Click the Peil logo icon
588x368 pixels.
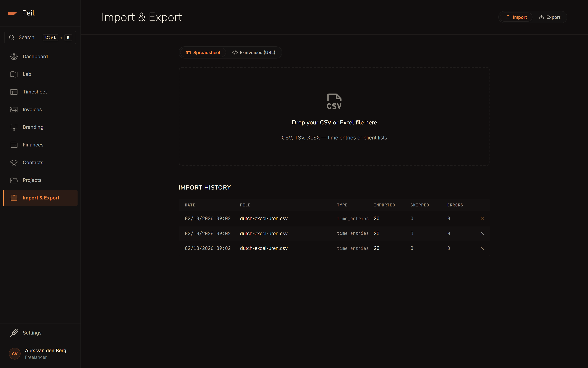pos(12,13)
